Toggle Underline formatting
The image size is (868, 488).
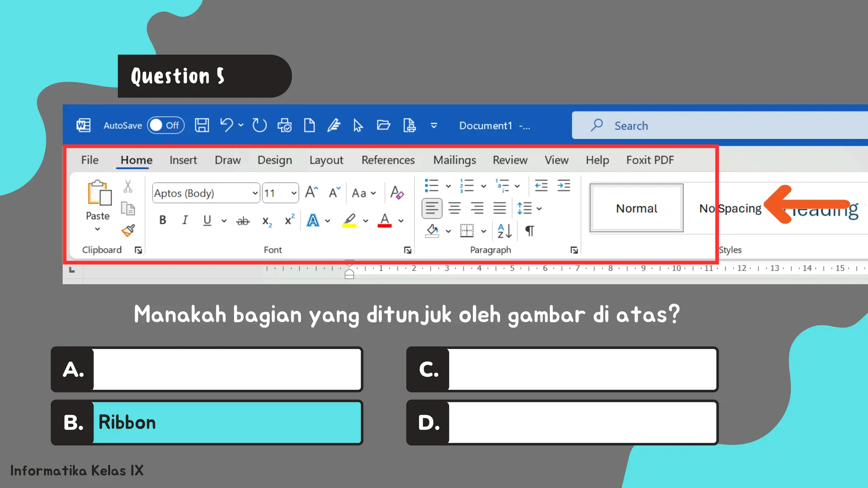pyautogui.click(x=207, y=220)
